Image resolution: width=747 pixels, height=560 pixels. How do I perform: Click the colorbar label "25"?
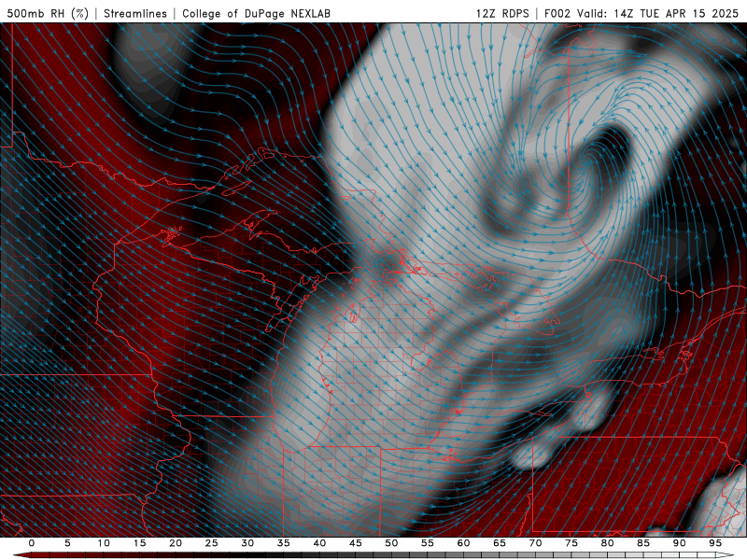coord(212,543)
